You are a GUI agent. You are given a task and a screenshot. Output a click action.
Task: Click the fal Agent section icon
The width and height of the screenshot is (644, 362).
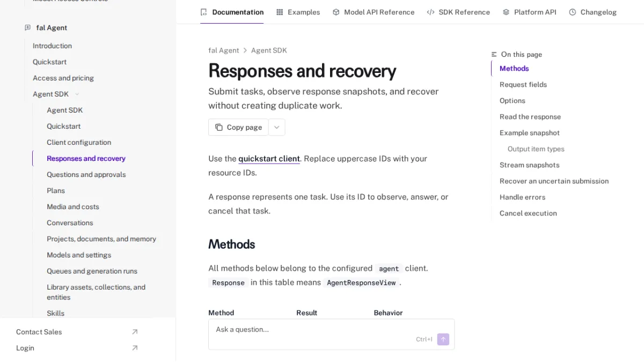(x=27, y=28)
